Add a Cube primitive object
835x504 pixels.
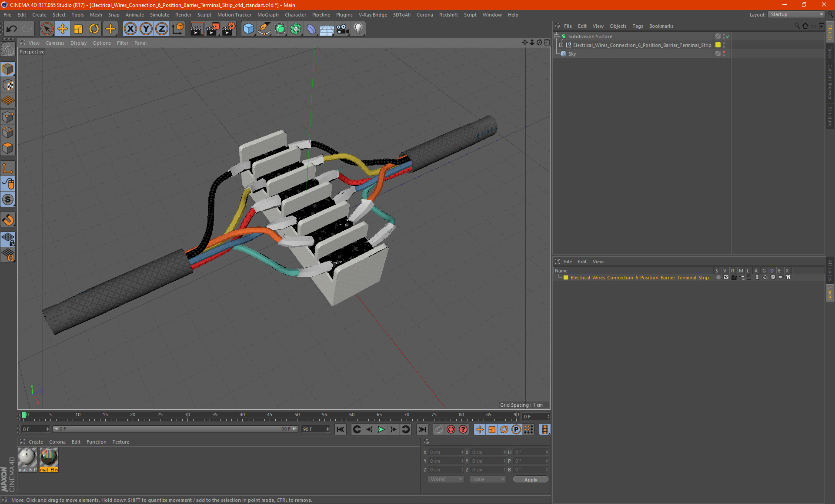(x=248, y=29)
